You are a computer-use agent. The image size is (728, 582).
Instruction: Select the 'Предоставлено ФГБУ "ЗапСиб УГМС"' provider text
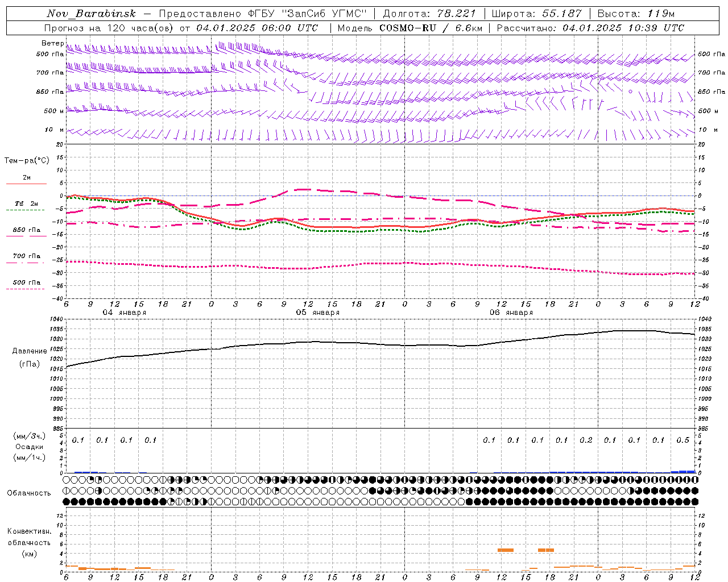(263, 14)
